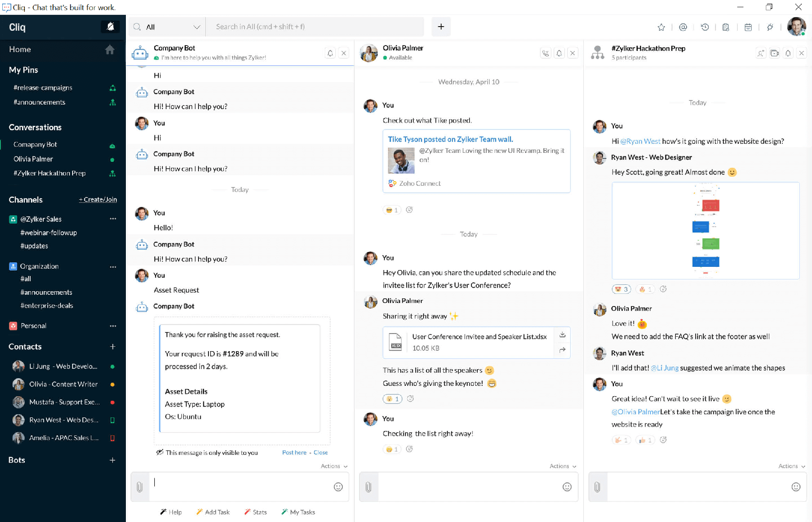The image size is (812, 522).
Task: Click the My Tasks bot command
Action: (x=298, y=512)
